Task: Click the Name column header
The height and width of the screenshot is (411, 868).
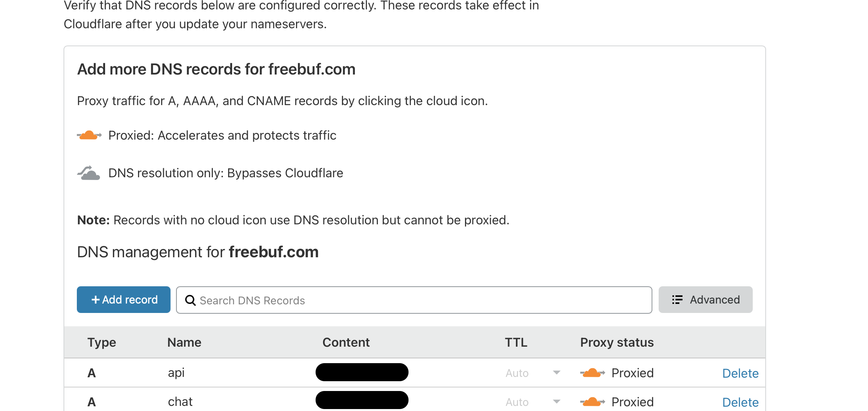Action: click(184, 342)
